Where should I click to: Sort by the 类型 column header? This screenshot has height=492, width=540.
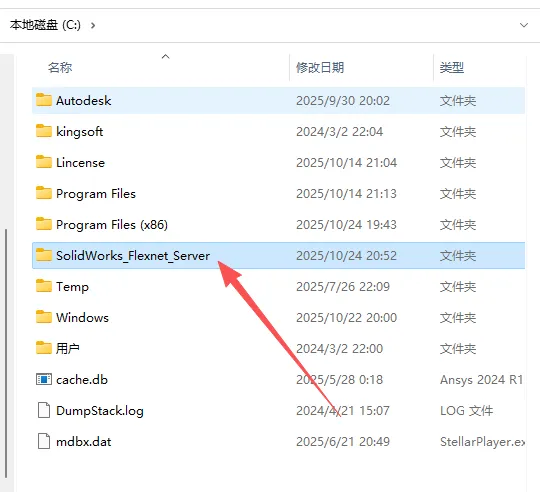click(x=451, y=67)
